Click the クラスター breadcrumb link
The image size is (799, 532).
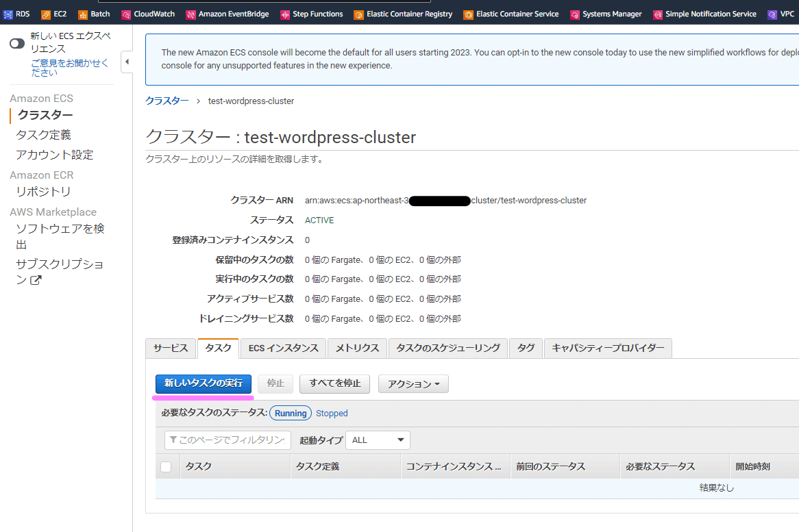(x=167, y=101)
